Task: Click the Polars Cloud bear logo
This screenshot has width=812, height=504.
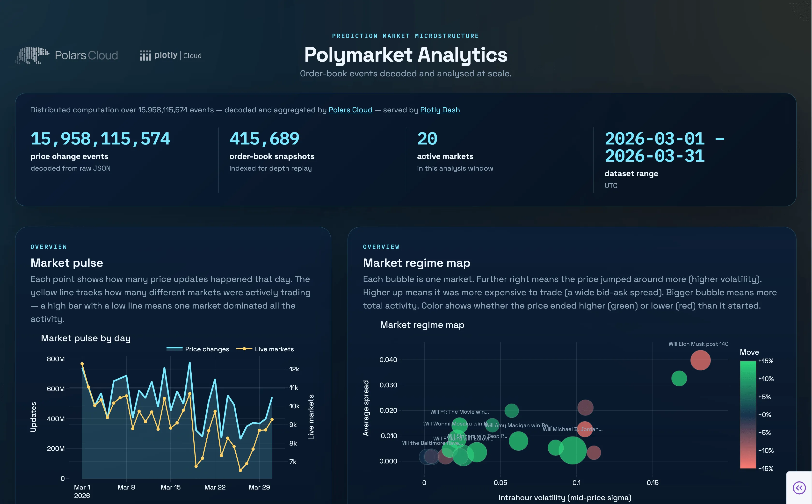Action: click(x=32, y=55)
